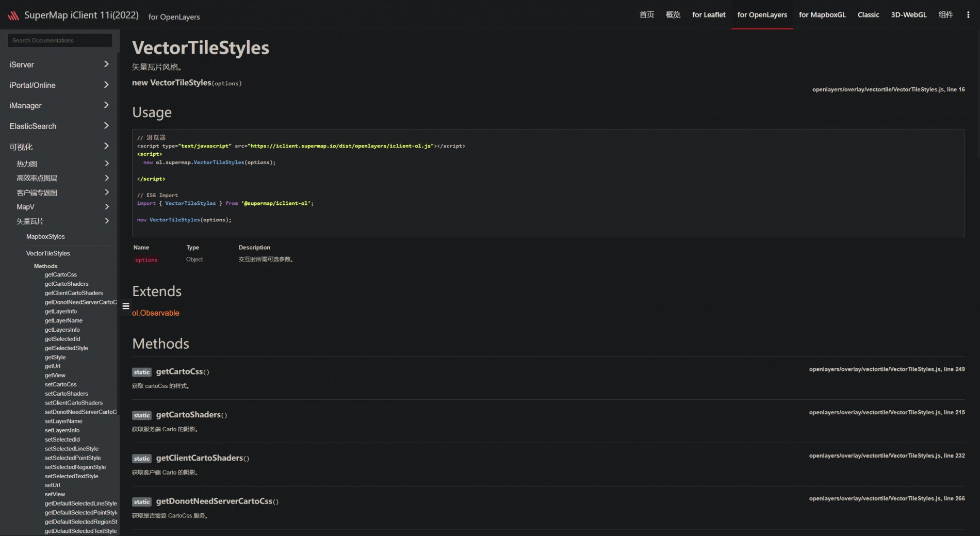Open source link VectorTileStyles.js line 232

[887, 456]
